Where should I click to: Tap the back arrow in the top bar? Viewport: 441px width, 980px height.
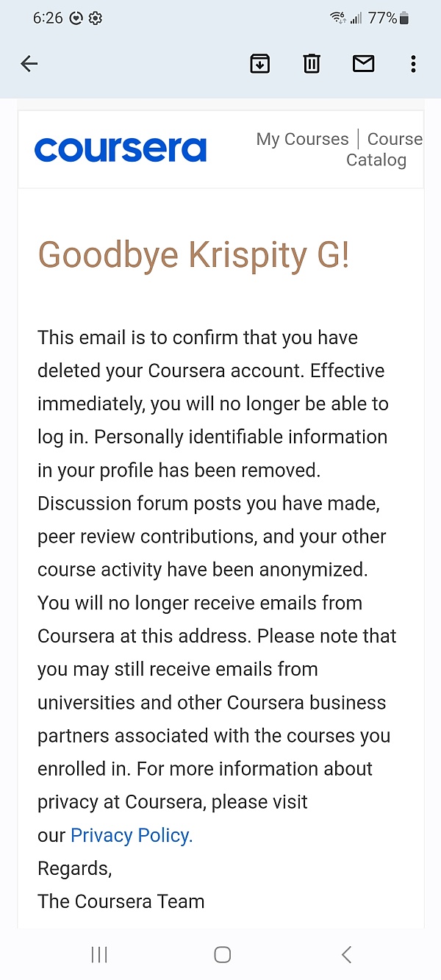(29, 64)
